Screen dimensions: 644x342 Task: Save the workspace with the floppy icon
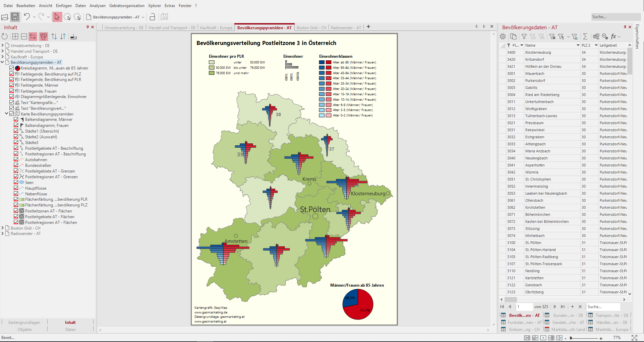[x=15, y=17]
